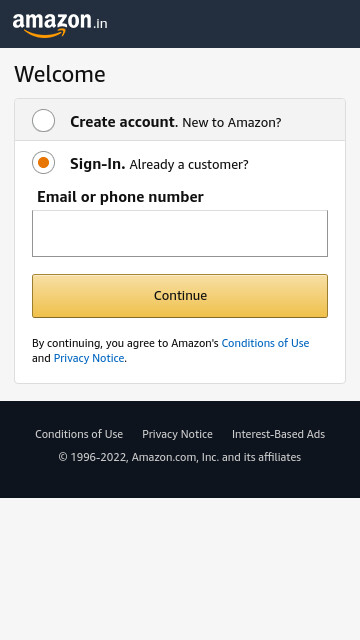Click the orange smile arrow under the logo

tap(44, 33)
